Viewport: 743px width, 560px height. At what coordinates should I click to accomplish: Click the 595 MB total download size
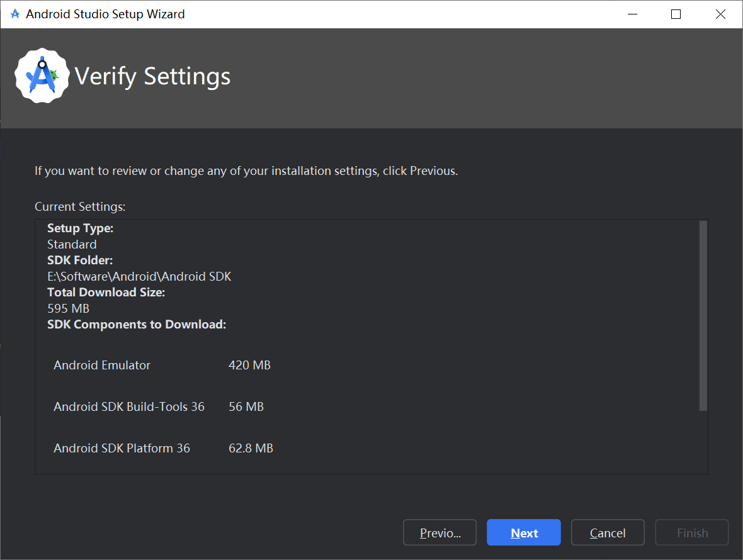pos(68,308)
